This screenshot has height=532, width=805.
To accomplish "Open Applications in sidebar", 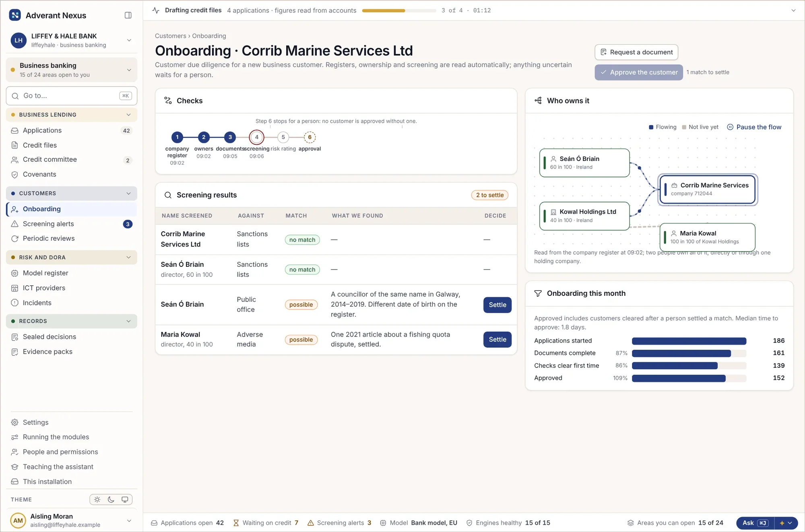I will (72, 130).
